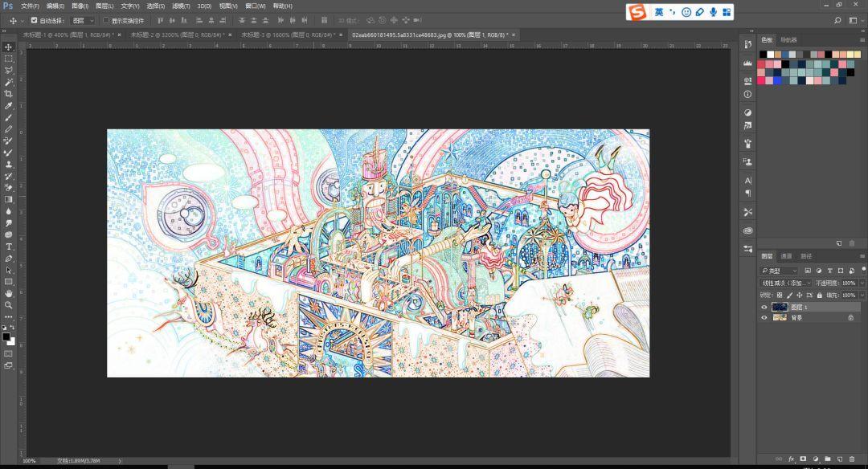Open the blend mode 线性减淡 dropdown
Image resolution: width=868 pixels, height=469 pixels.
pos(786,283)
